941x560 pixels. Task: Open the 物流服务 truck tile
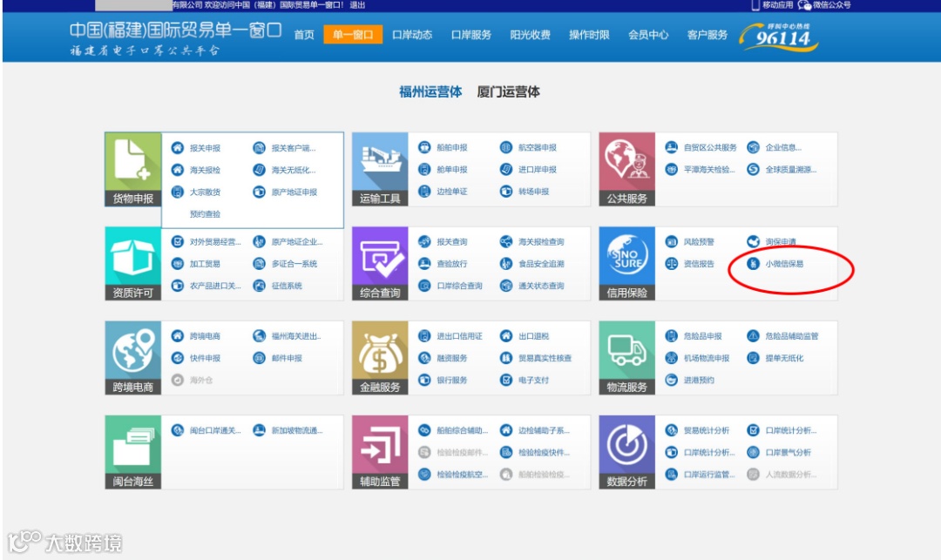(627, 357)
